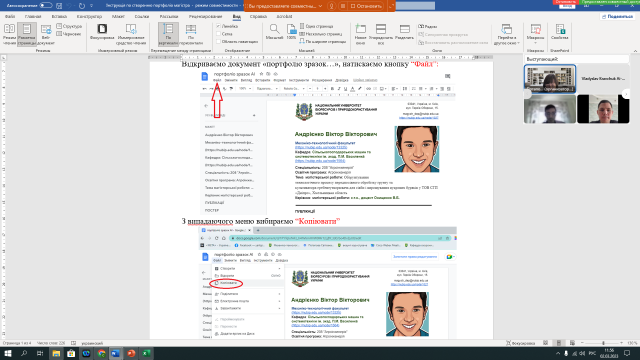This screenshot has height=360, width=640.
Task: Open the References (Ссылки) ribbon tab
Action: tap(142, 16)
